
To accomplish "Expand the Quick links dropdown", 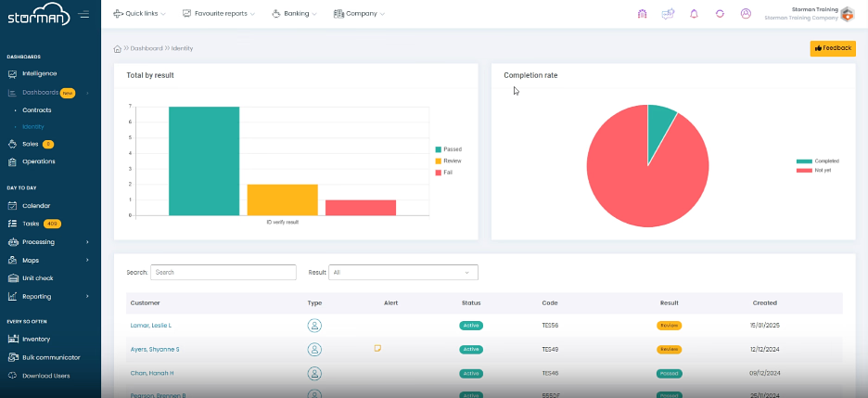I will [x=139, y=14].
